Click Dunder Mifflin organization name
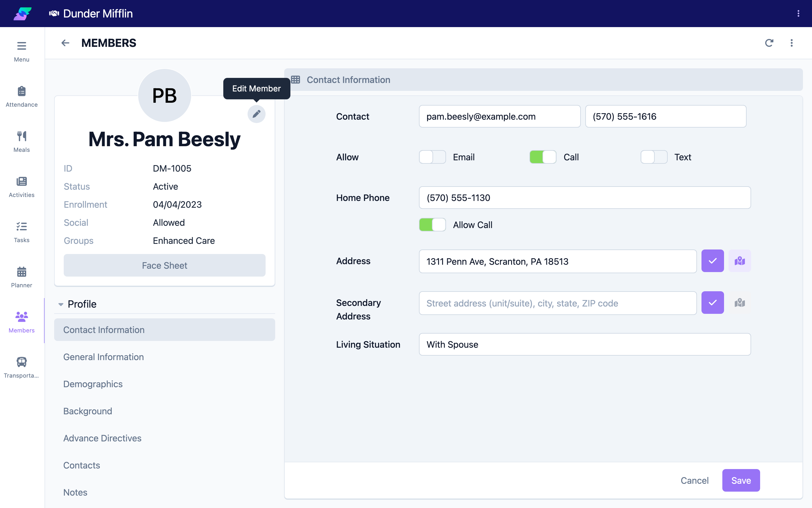The width and height of the screenshot is (812, 508). (98, 14)
